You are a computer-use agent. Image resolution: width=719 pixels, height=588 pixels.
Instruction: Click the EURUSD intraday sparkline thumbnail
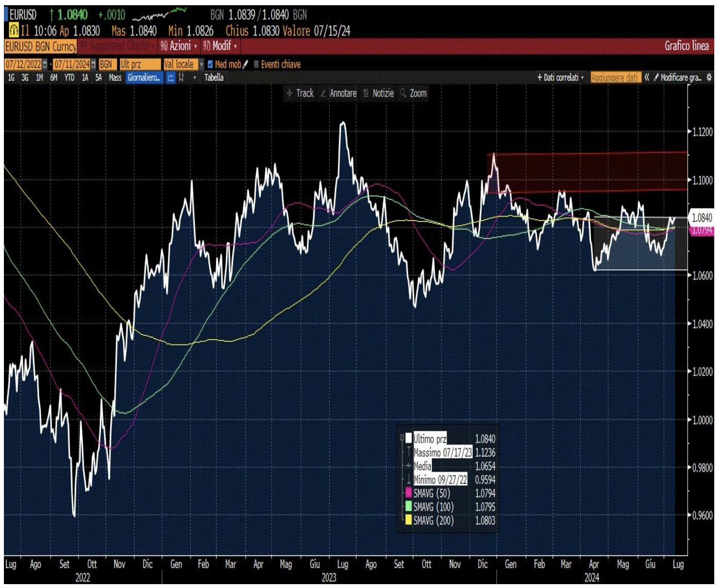tap(160, 14)
